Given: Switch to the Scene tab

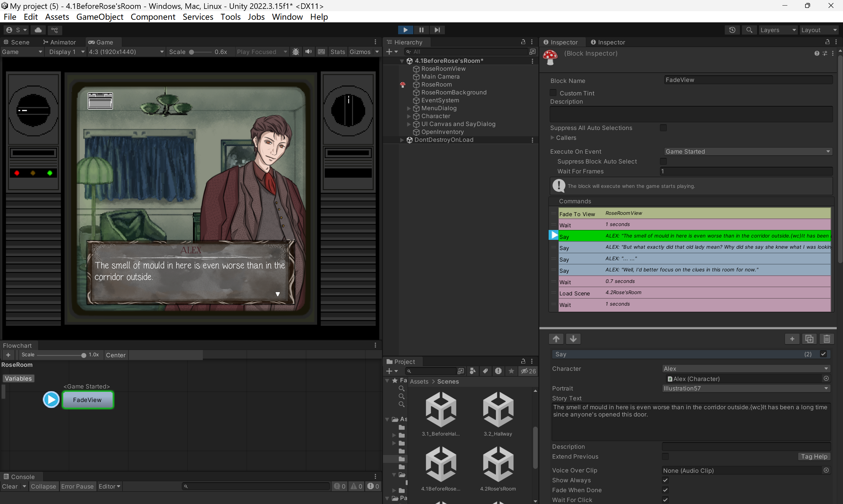Looking at the screenshot, I should click(x=16, y=42).
